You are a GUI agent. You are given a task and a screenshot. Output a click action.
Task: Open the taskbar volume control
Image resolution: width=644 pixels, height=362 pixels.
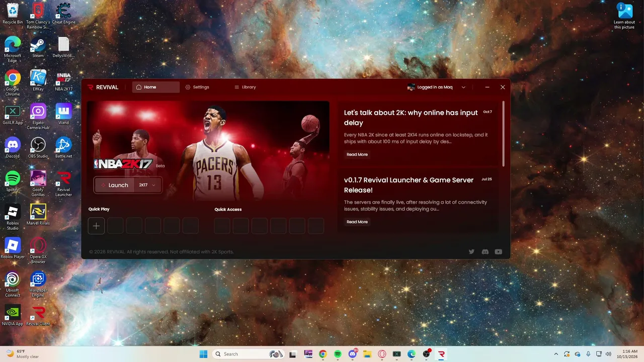coord(608,354)
